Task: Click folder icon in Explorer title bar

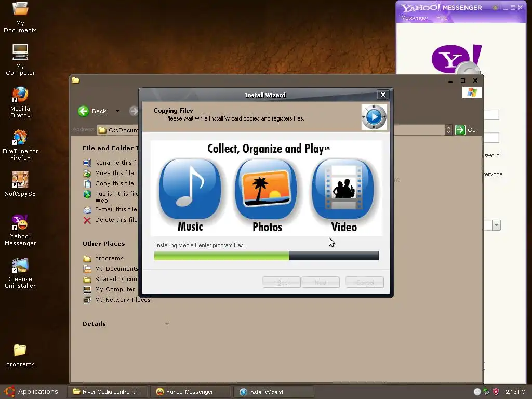Action: coord(76,81)
